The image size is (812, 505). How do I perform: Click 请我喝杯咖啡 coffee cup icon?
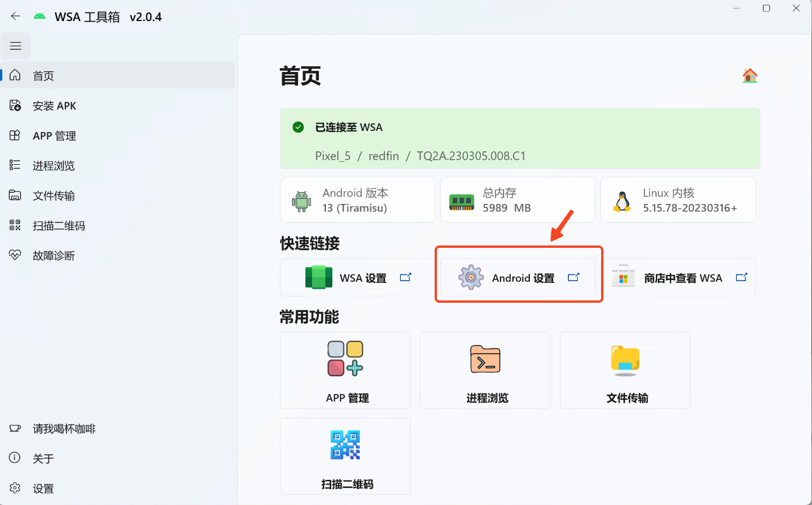click(15, 428)
